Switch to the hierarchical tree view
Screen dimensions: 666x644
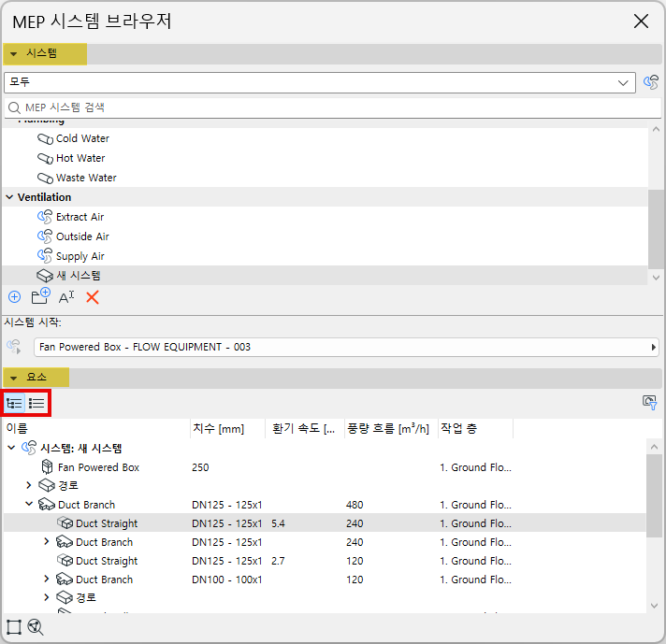point(14,403)
